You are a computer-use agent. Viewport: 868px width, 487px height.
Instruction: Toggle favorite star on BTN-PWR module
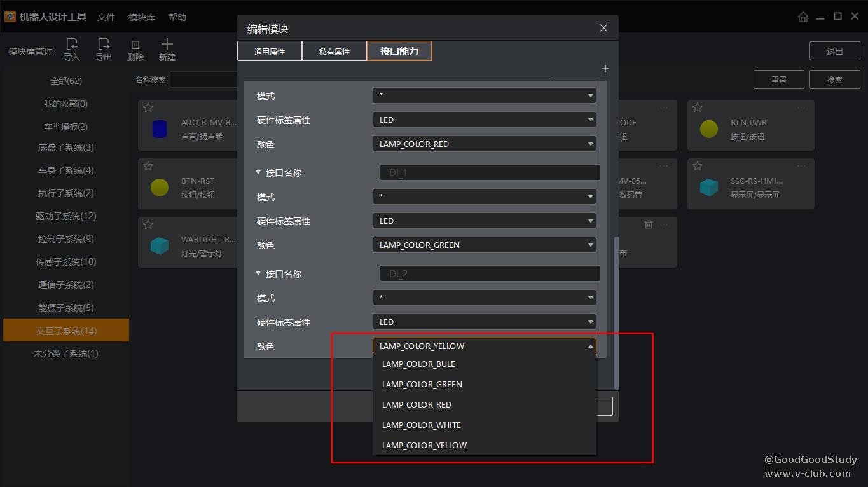pyautogui.click(x=698, y=107)
